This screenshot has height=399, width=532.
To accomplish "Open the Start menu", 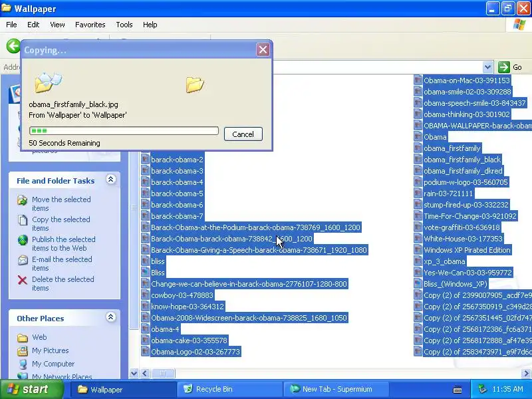I will (32, 389).
